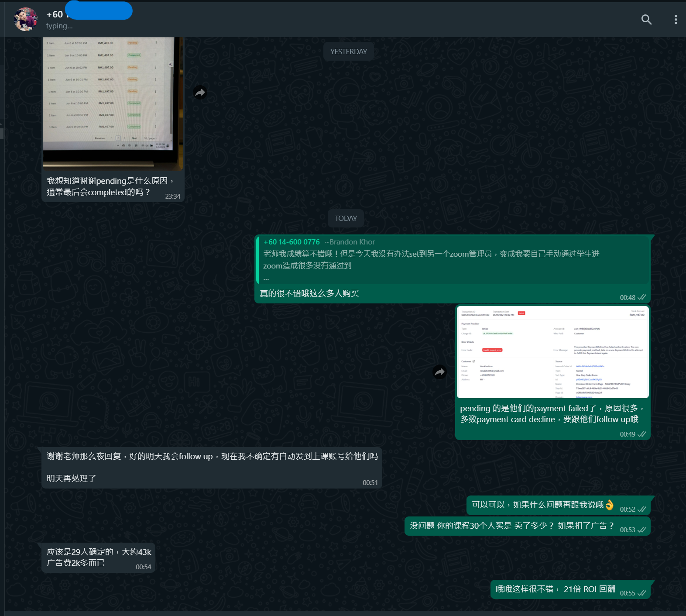
Task: Click read ticks on 00:48 message
Action: tap(641, 297)
